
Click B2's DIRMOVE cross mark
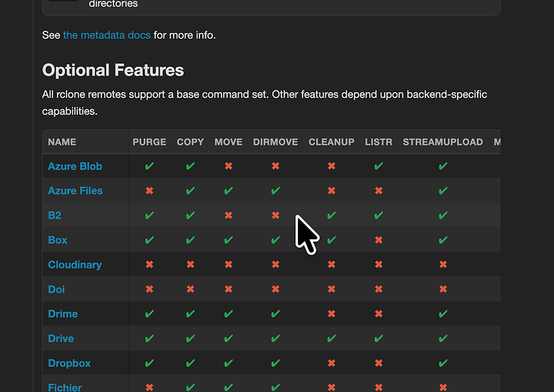(275, 215)
